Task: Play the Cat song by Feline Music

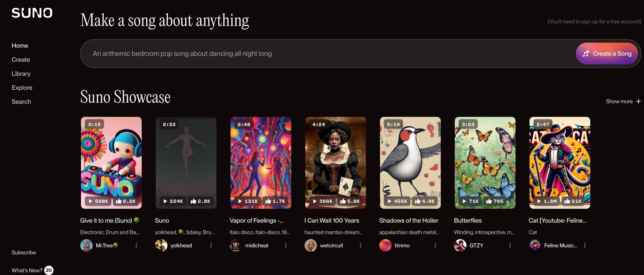Action: click(x=539, y=201)
